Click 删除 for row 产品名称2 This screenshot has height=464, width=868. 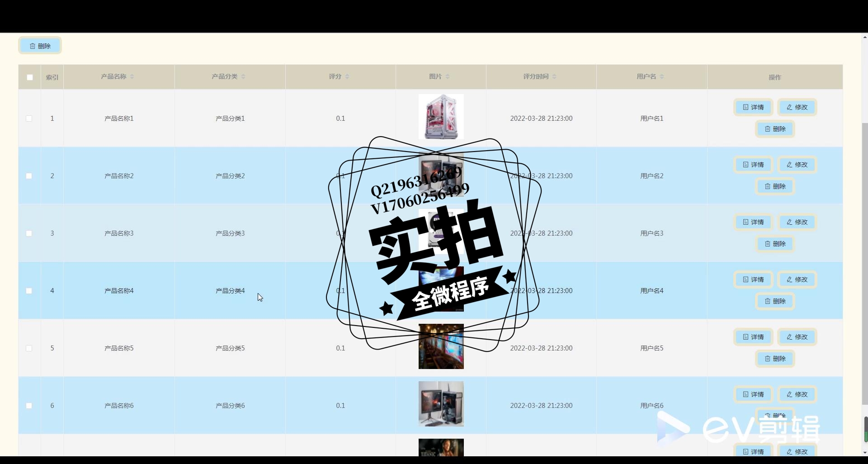tap(775, 186)
